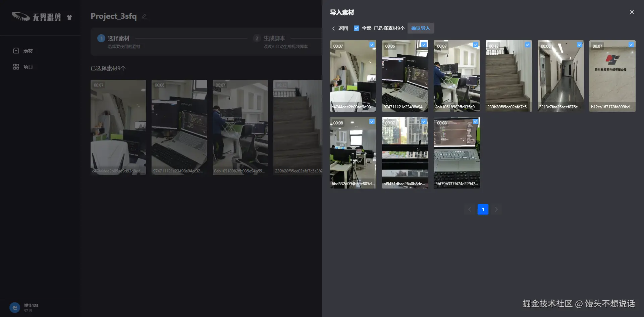Click the 已选择素材9个 text in import panel
Viewport: 644px width, 317px height.
tap(389, 29)
